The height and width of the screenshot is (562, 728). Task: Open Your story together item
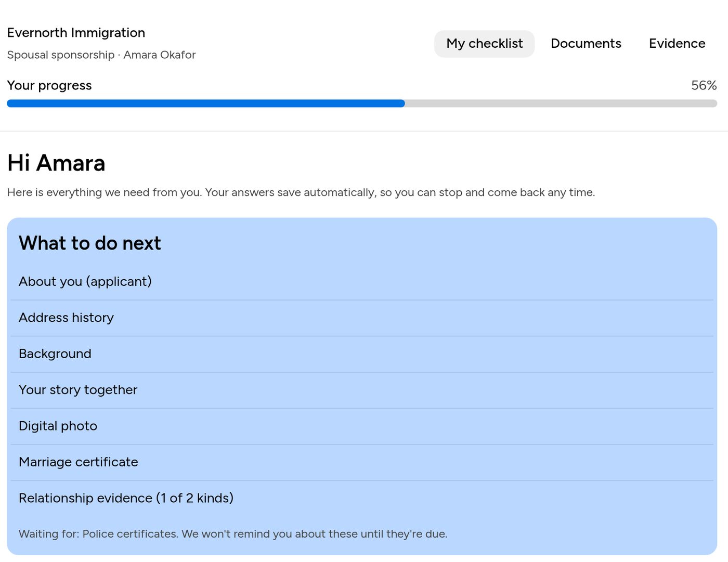pos(362,390)
